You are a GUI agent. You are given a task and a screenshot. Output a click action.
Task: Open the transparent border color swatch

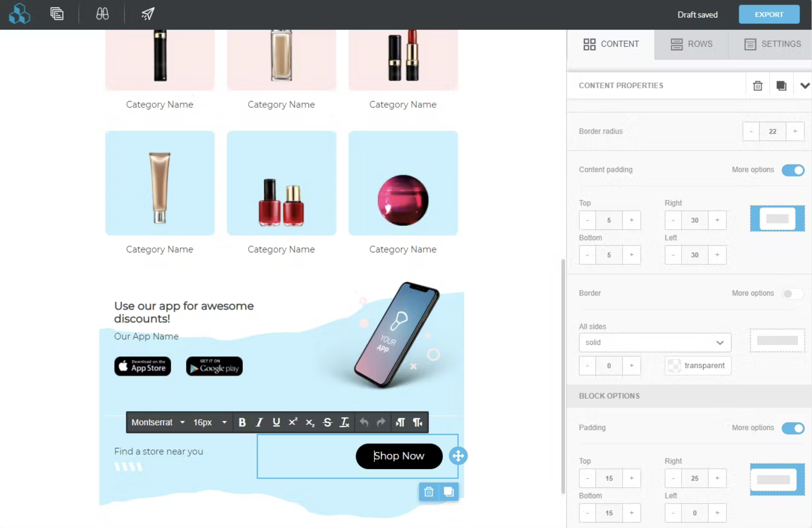[x=674, y=365]
